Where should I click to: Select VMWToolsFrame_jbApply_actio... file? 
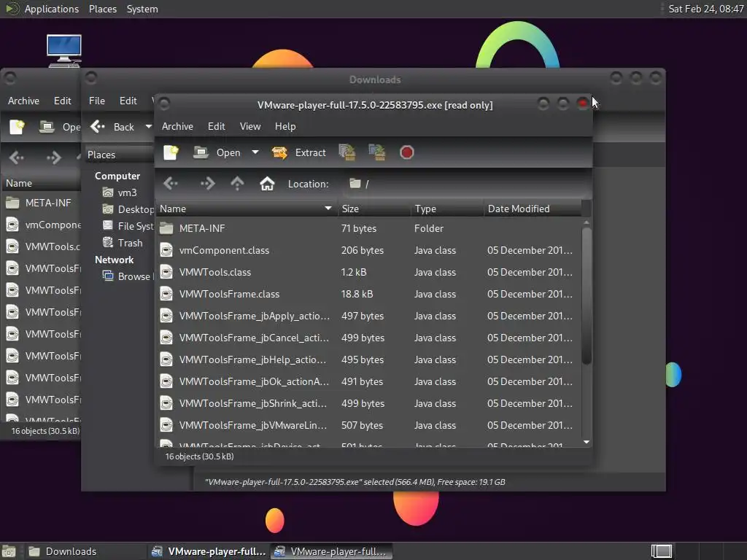tap(369, 316)
